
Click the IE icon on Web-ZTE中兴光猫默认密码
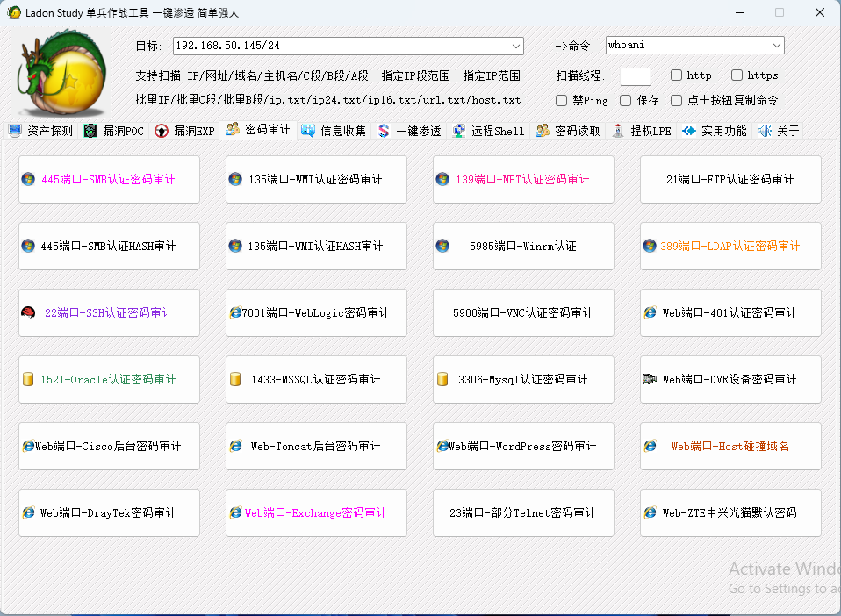pos(650,512)
